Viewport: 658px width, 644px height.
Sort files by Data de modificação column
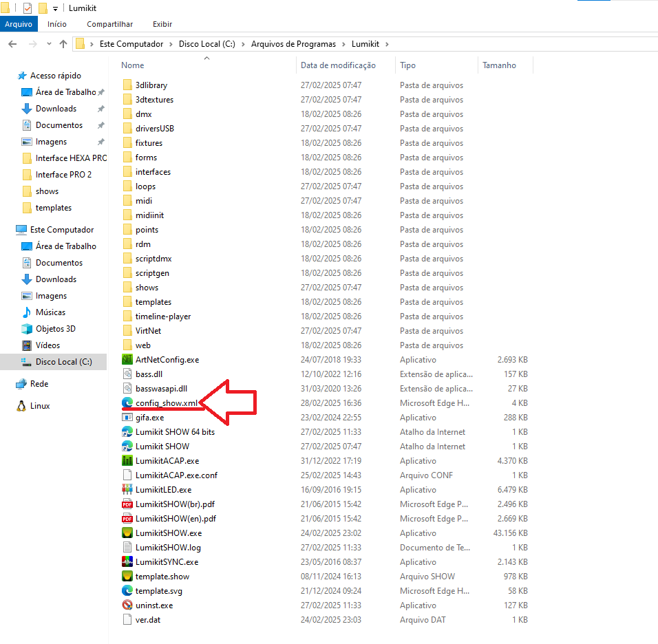tap(338, 65)
